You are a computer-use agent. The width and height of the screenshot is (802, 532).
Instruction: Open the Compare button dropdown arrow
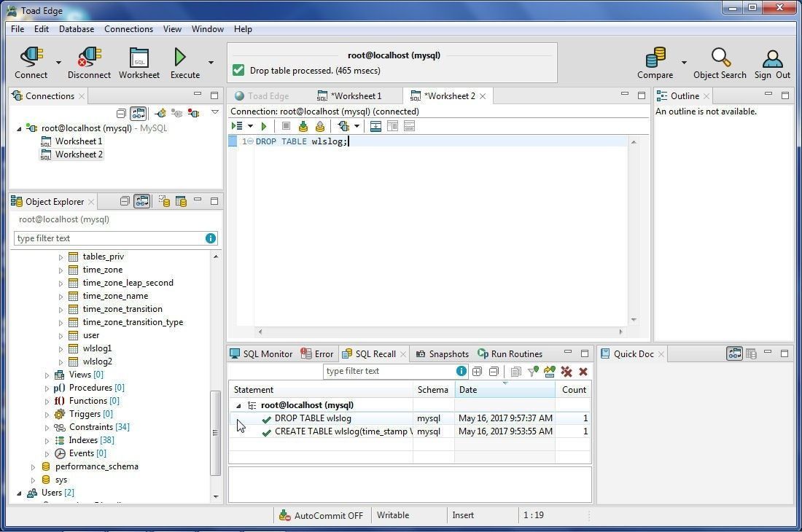pyautogui.click(x=684, y=63)
